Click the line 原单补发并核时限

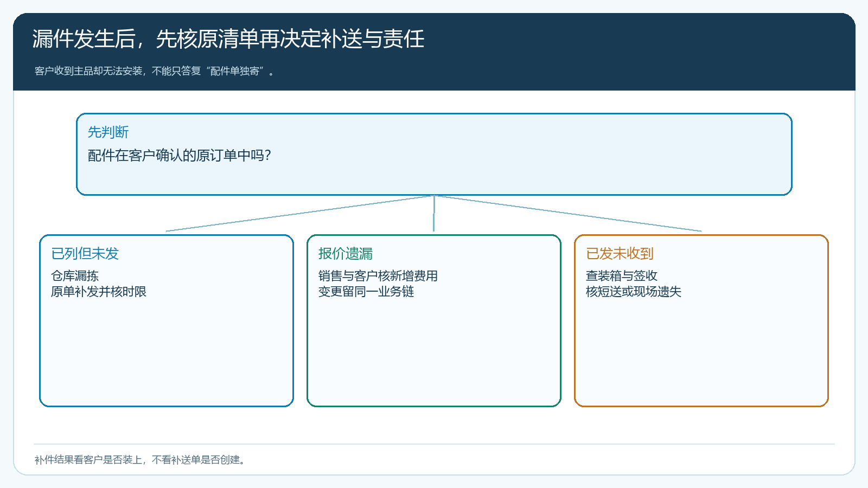tap(99, 292)
